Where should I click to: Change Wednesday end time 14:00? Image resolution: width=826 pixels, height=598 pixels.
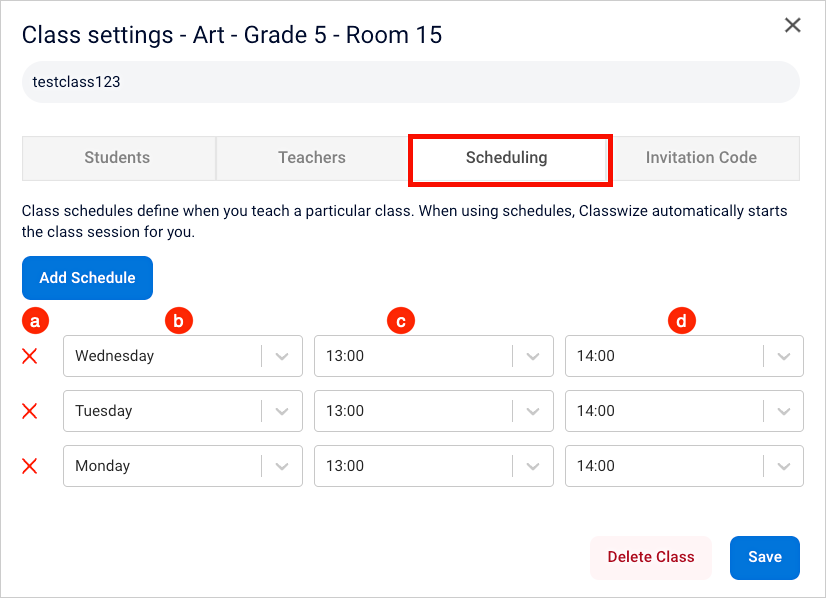click(x=684, y=356)
